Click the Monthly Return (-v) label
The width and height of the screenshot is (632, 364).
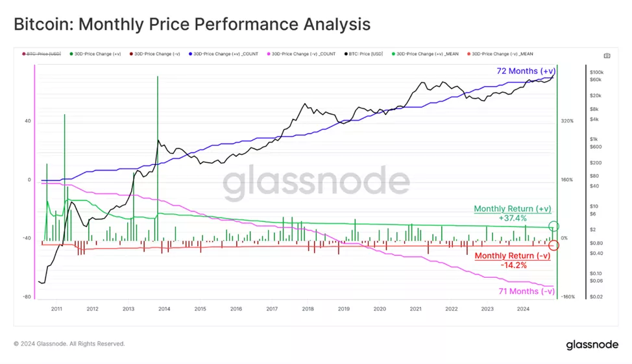[512, 256]
